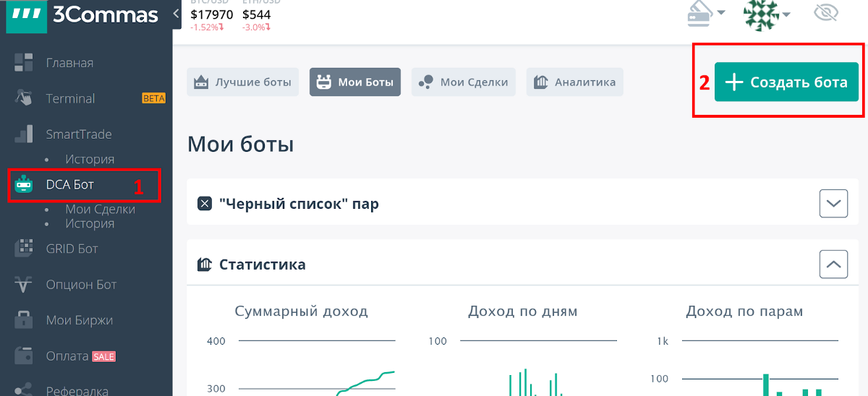Open Оплата in the sidebar
Screen dimensions: 868x396
pos(67,356)
